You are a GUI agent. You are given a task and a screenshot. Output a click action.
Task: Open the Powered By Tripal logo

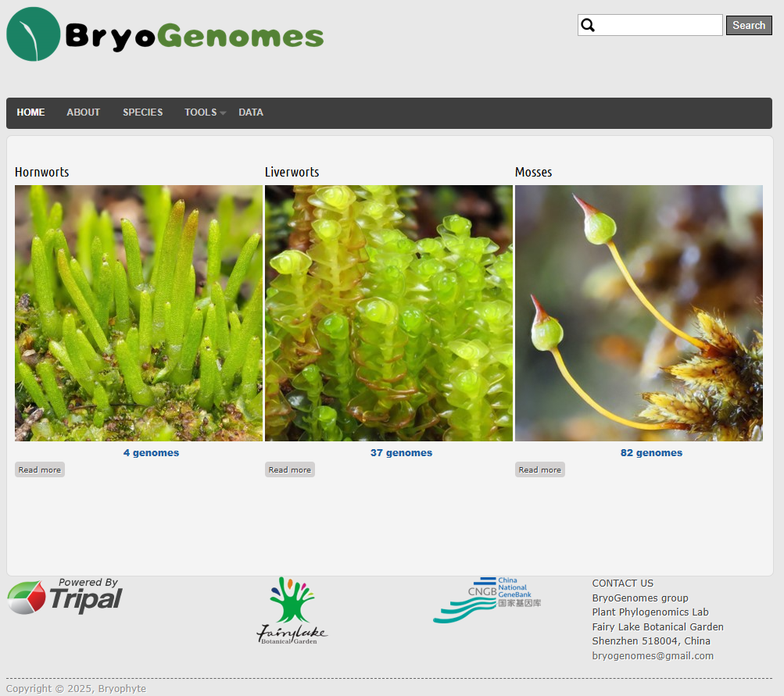pyautogui.click(x=65, y=597)
